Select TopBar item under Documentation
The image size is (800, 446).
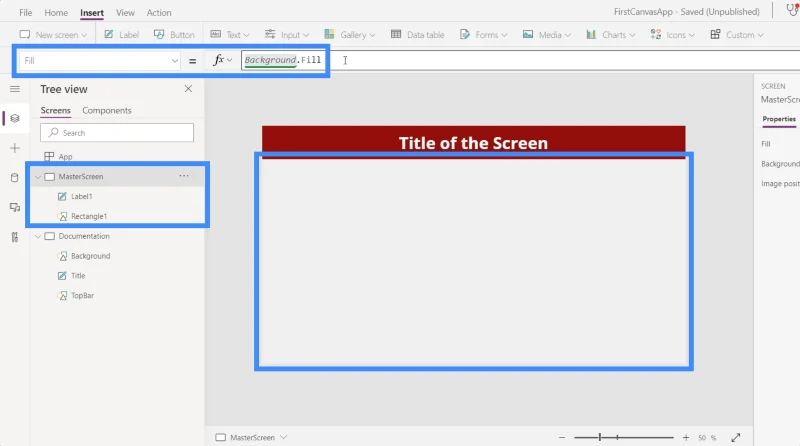click(83, 296)
